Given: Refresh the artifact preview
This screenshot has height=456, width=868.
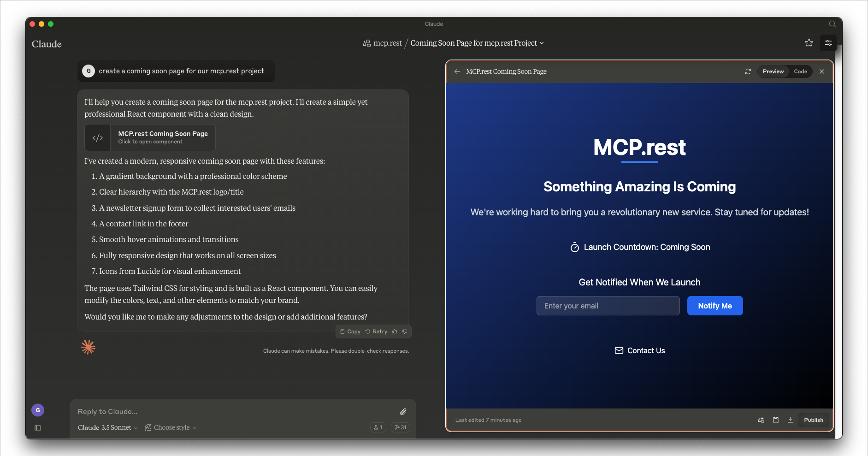Looking at the screenshot, I should [748, 71].
